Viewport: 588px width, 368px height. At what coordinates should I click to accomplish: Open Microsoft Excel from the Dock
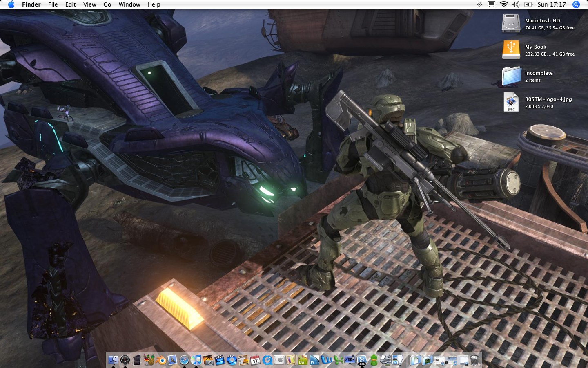pos(339,360)
